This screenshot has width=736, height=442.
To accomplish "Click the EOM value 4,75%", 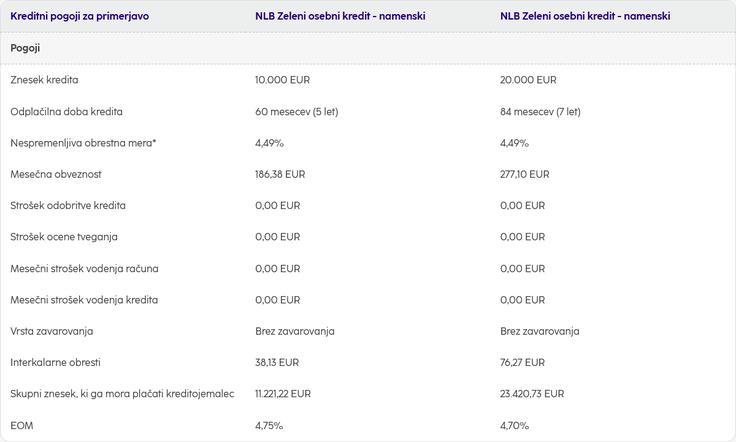I will tap(269, 425).
